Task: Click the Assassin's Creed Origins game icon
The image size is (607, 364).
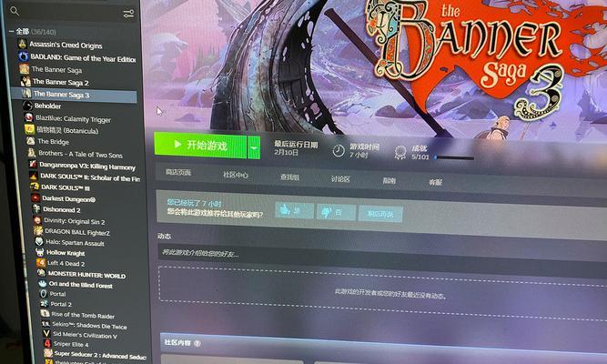Action: tap(23, 44)
